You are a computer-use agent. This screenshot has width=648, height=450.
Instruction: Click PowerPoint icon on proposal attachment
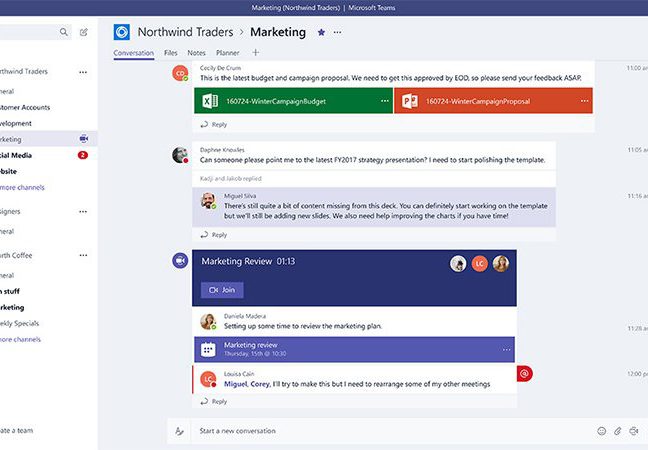pos(410,101)
